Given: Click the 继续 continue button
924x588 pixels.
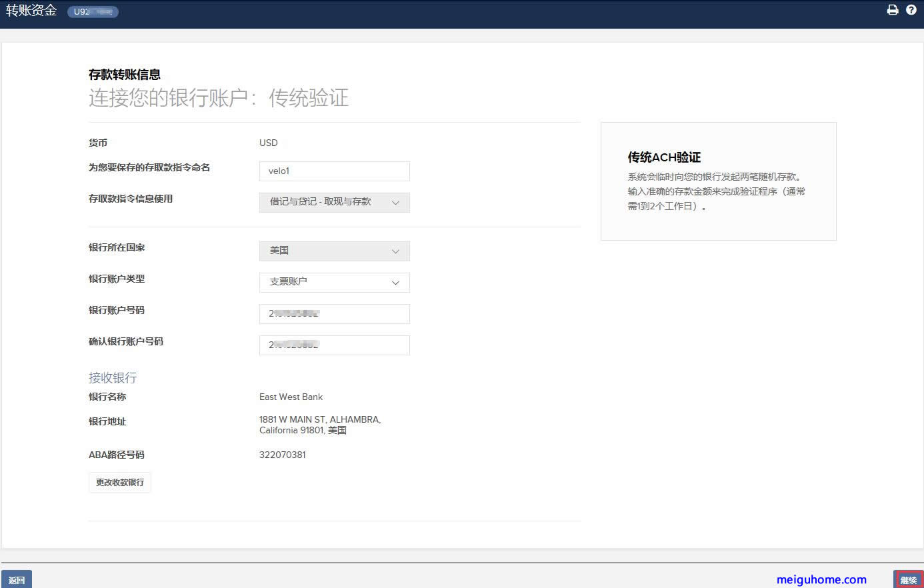Looking at the screenshot, I should pos(909,580).
